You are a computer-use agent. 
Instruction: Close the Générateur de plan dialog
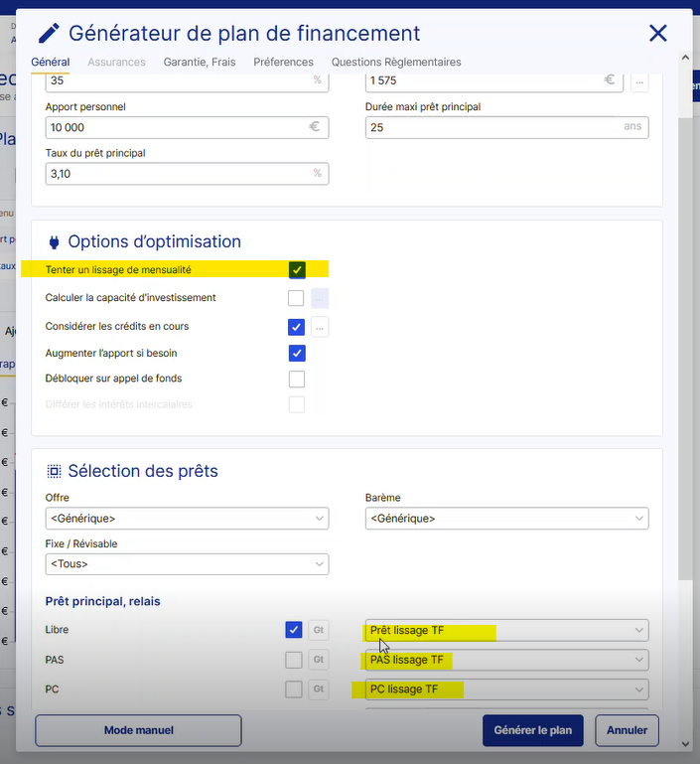(657, 34)
